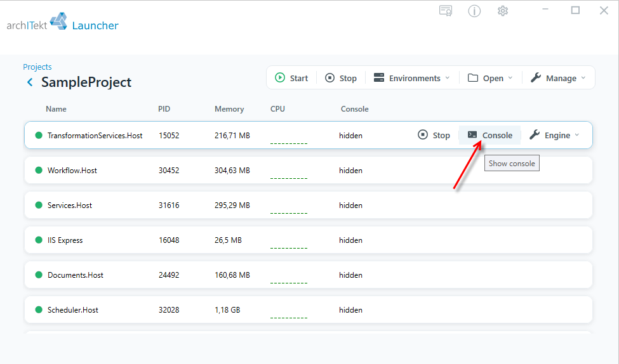Click the Console column header
Image resolution: width=619 pixels, height=364 pixels.
coord(354,109)
